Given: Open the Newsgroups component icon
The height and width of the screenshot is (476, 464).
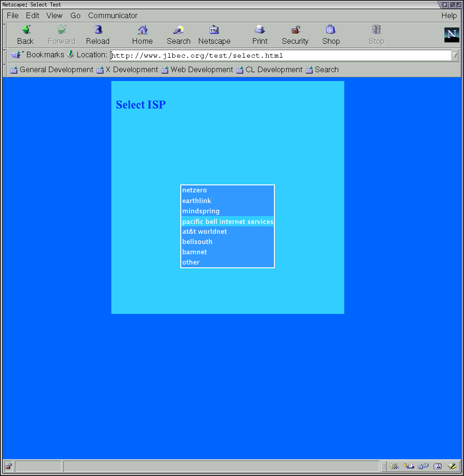Looking at the screenshot, I should click(x=423, y=466).
